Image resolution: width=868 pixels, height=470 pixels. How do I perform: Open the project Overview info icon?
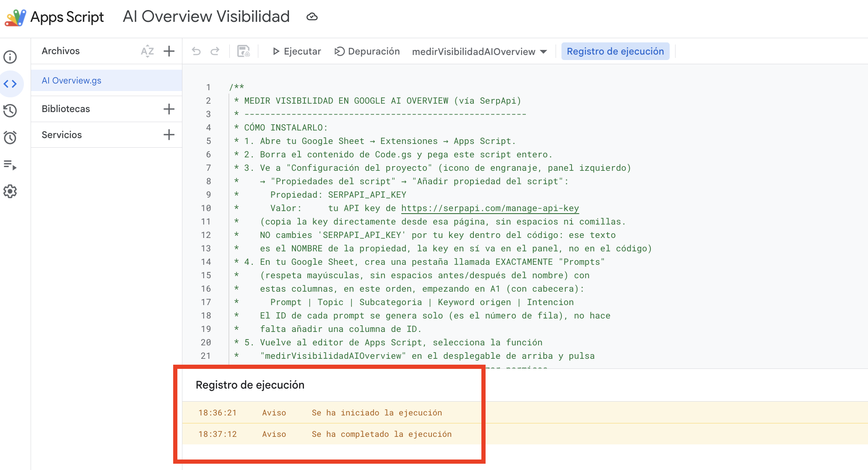[x=10, y=57]
